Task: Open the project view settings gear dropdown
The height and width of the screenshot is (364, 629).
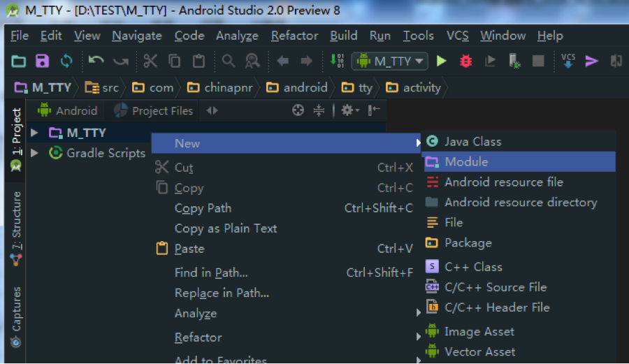Action: click(349, 110)
